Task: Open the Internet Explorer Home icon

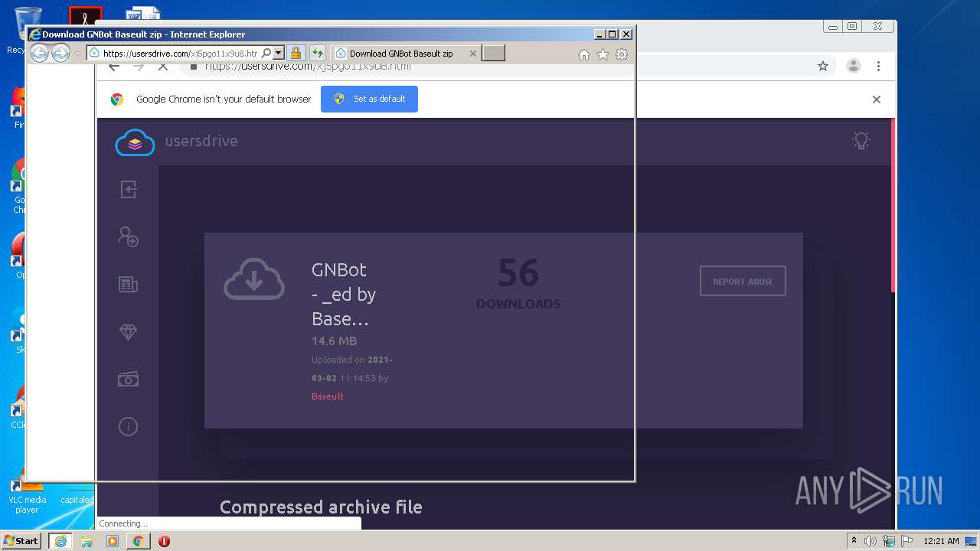Action: pos(584,54)
